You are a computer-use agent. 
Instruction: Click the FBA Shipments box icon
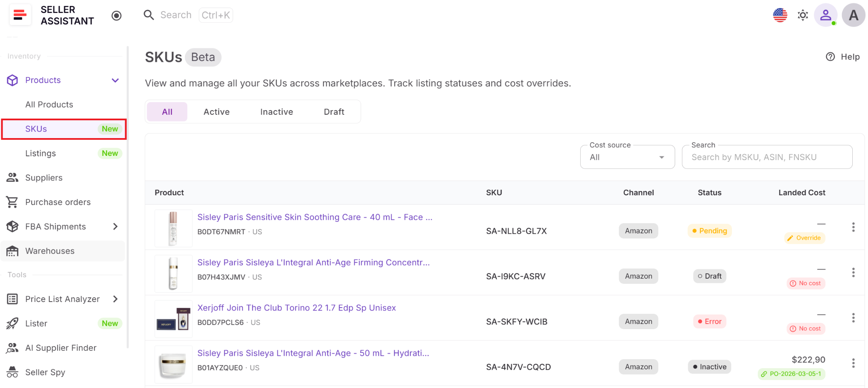(x=12, y=227)
